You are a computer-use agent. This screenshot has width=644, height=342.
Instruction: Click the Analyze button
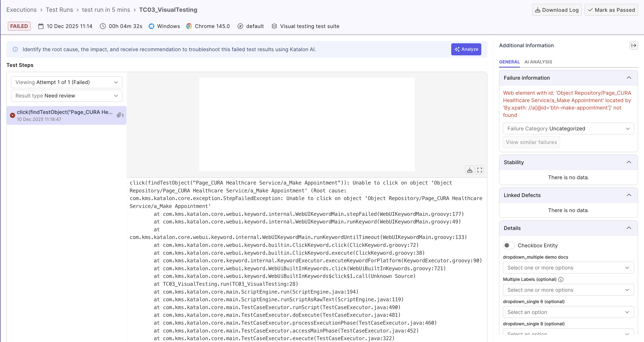pos(466,49)
